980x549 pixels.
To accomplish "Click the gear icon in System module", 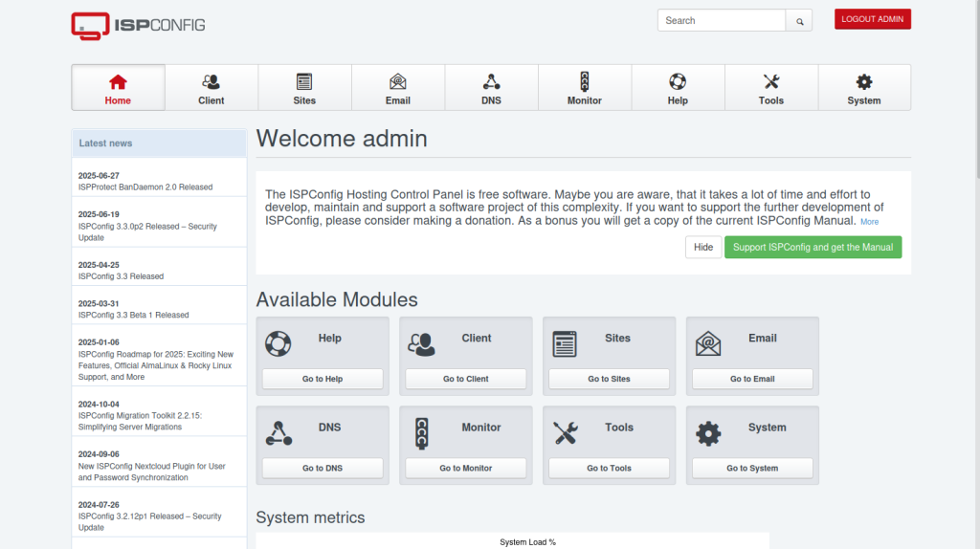I will pos(708,433).
